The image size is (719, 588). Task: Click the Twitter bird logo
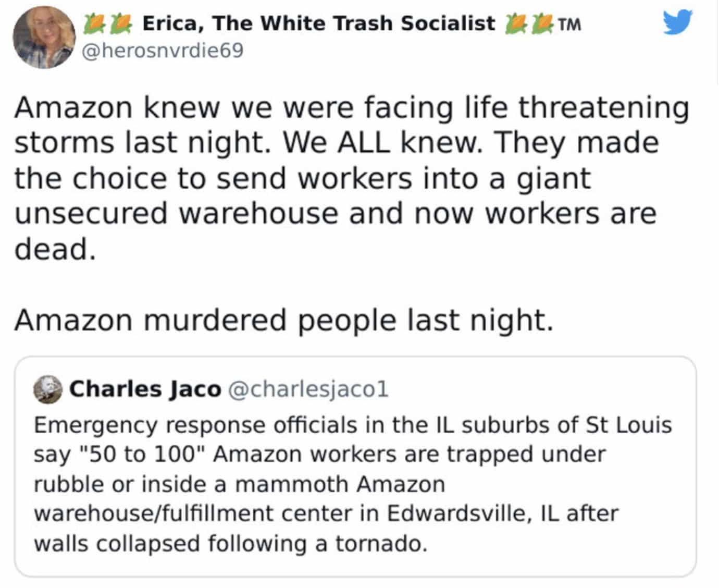click(x=677, y=22)
